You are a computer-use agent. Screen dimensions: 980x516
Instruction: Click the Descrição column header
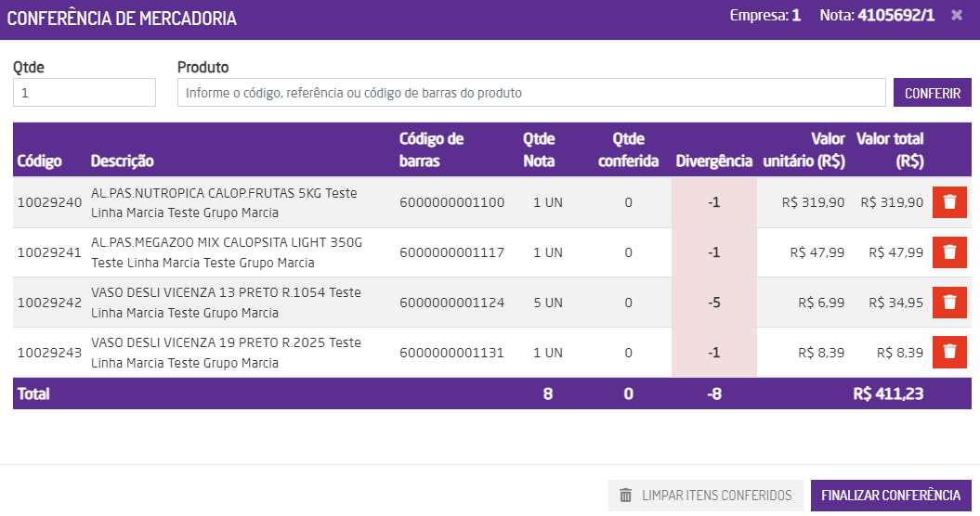(x=123, y=161)
